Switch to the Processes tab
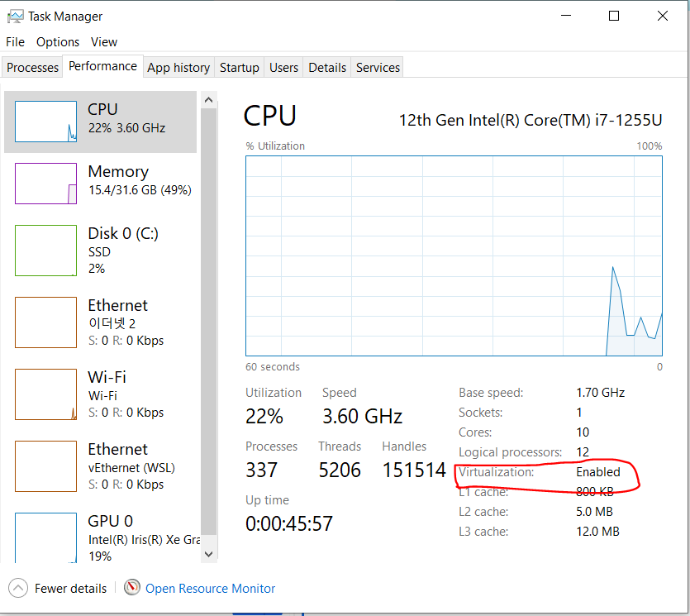Viewport: 690px width, 616px height. point(32,67)
